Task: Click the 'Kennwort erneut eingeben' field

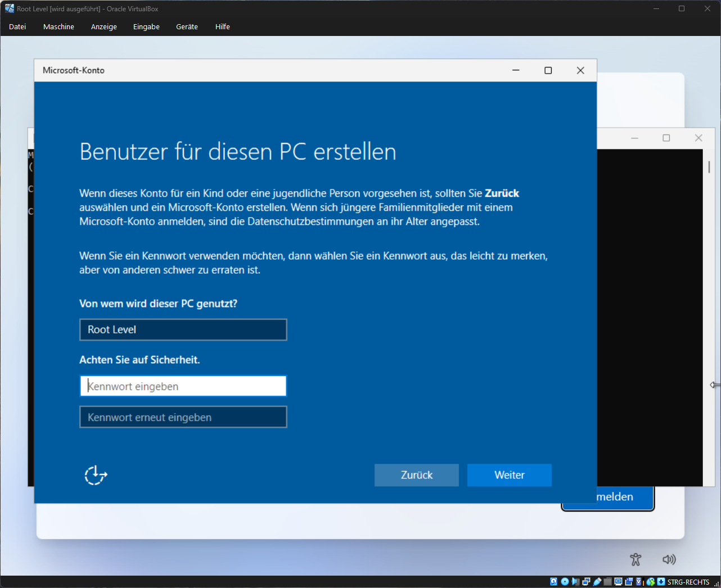Action: (x=183, y=417)
